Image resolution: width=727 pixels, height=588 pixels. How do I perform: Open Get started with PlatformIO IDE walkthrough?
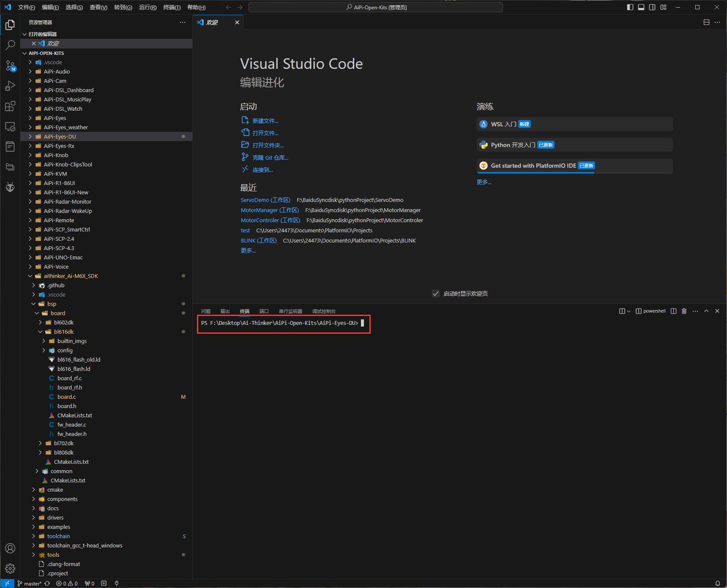coord(574,166)
